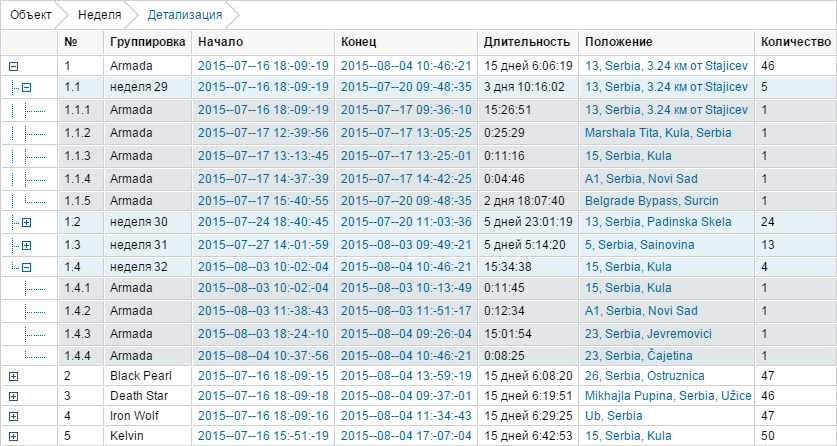Viewport: 837px width, 446px height.
Task: Expand the неделя 31 subgroup
Action: pos(27,246)
